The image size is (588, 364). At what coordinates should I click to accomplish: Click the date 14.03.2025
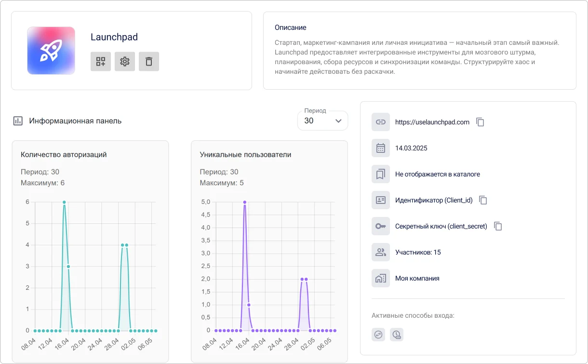tap(411, 148)
